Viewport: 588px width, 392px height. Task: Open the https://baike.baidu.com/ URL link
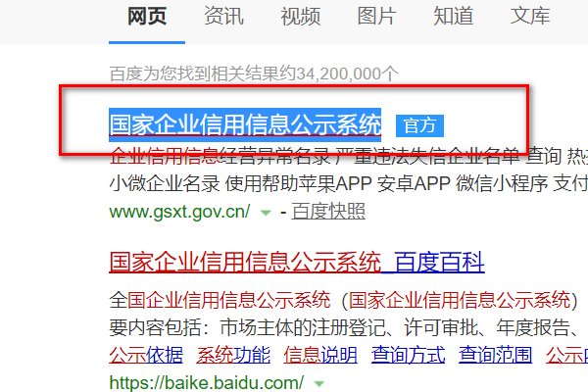click(206, 383)
